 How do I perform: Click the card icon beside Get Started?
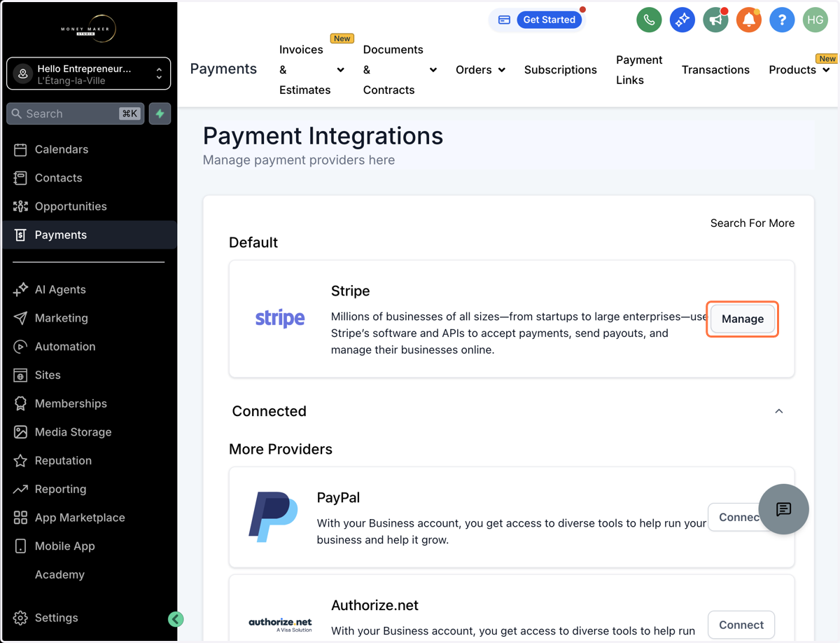(x=504, y=20)
